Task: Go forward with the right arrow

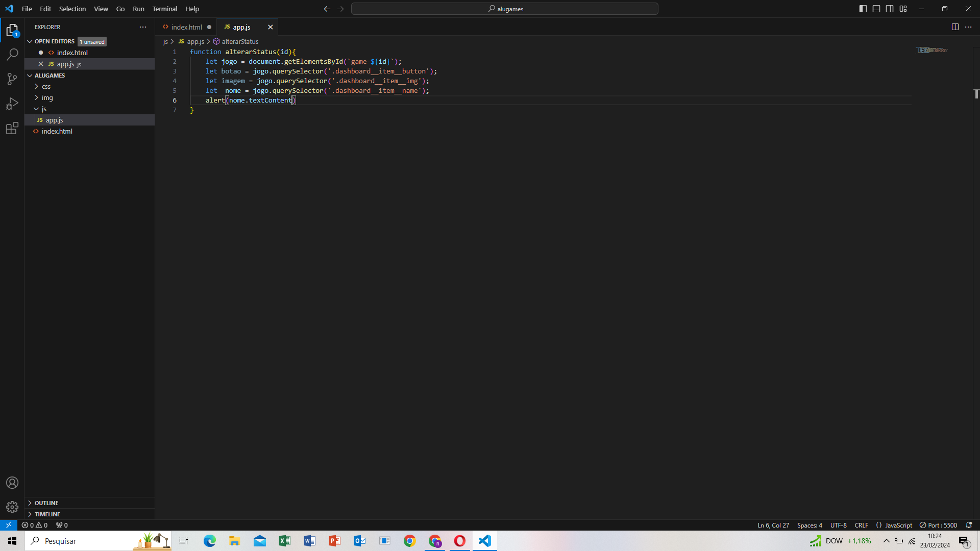Action: click(x=340, y=9)
